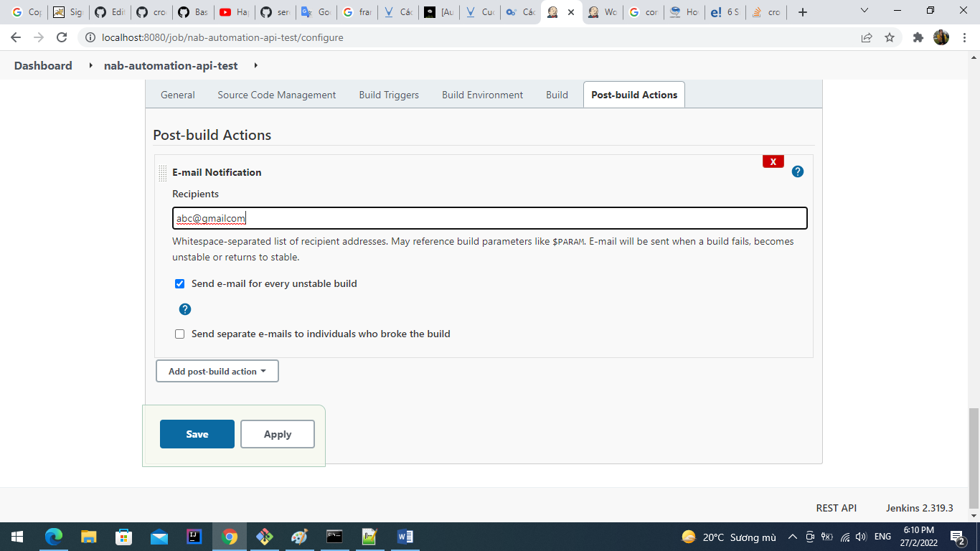Open the command prompt from the taskbar
The height and width of the screenshot is (551, 980).
point(334,537)
